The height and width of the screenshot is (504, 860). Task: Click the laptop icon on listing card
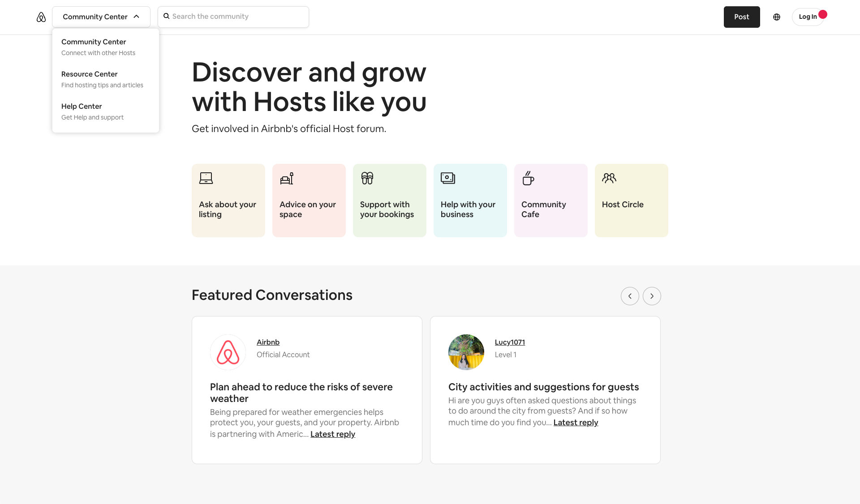tap(206, 178)
